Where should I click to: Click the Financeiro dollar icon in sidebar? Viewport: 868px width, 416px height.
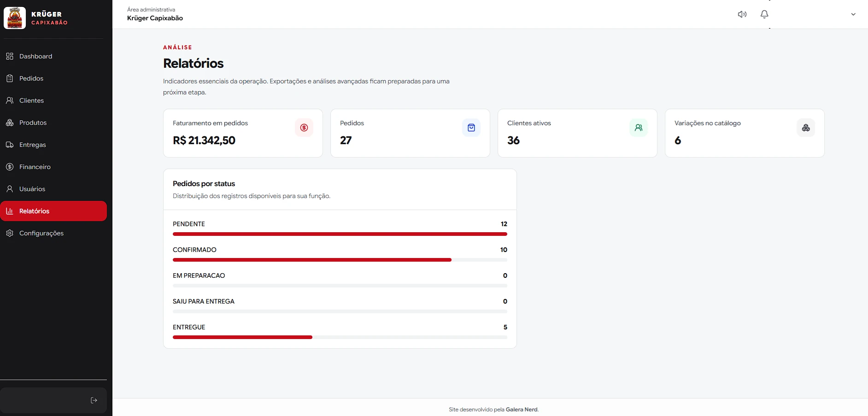[10, 167]
